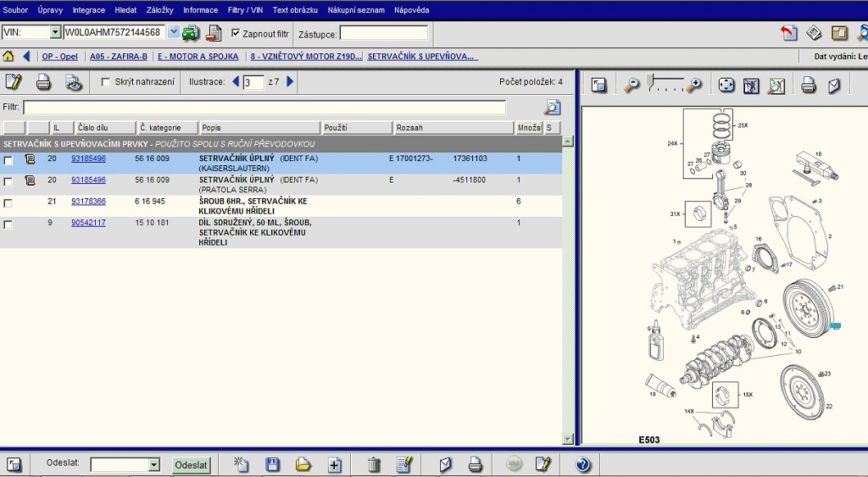The height and width of the screenshot is (477, 868).
Task: Zoom out of the illustration with the minus magnifier
Action: coord(632,85)
